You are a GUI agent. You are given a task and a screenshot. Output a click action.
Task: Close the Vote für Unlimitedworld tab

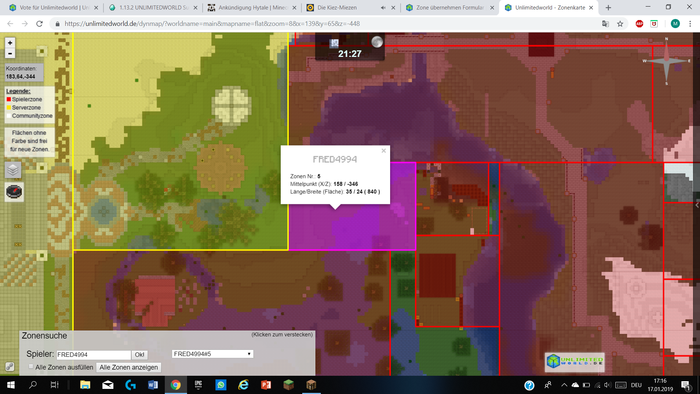[x=96, y=8]
